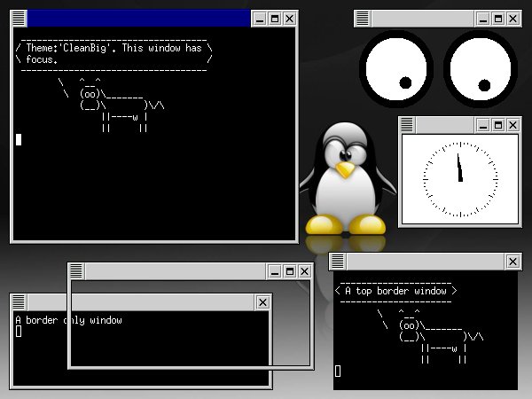532x399 pixels.
Task: Maximize the eyes window
Action: 498,19
